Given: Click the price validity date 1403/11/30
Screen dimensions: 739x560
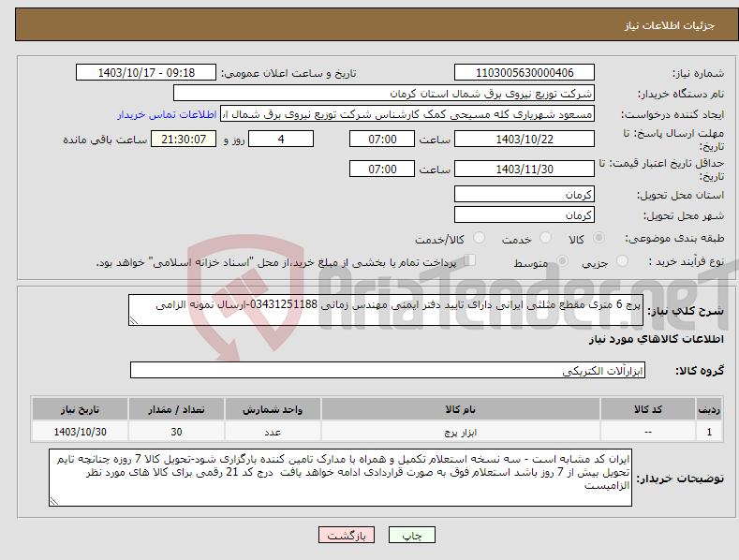Looking at the screenshot, I should point(525,169).
